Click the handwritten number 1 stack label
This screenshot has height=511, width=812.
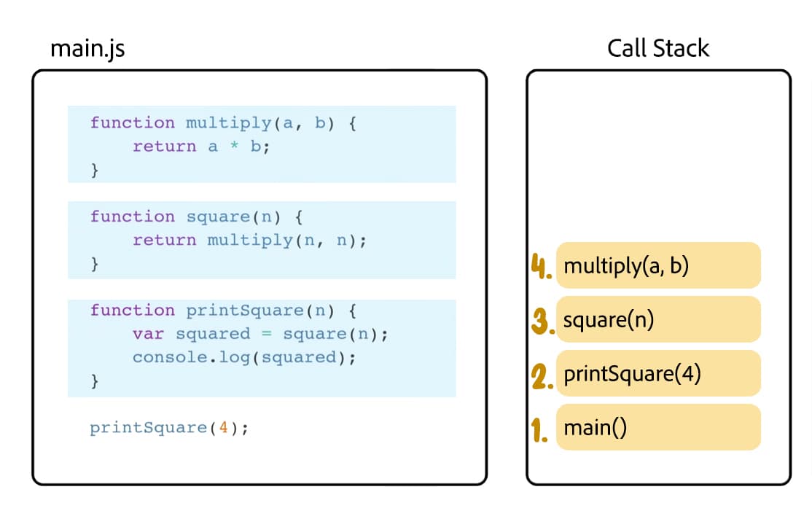click(540, 429)
